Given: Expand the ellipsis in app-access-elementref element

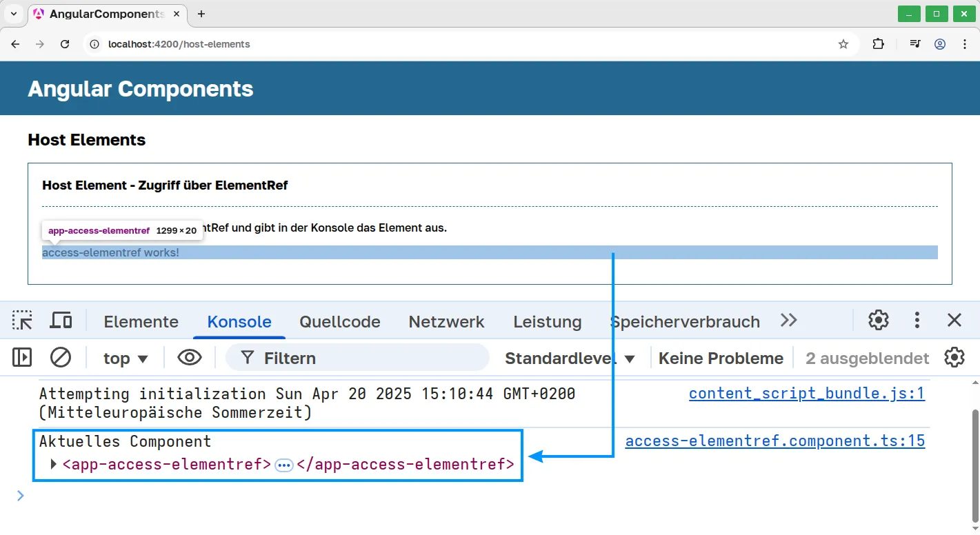Looking at the screenshot, I should click(284, 465).
